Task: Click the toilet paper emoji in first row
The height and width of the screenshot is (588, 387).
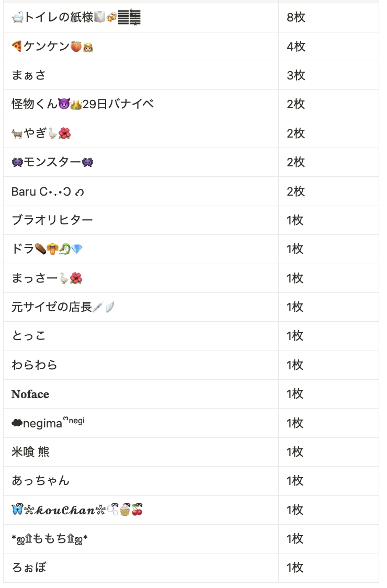Action: tap(100, 17)
